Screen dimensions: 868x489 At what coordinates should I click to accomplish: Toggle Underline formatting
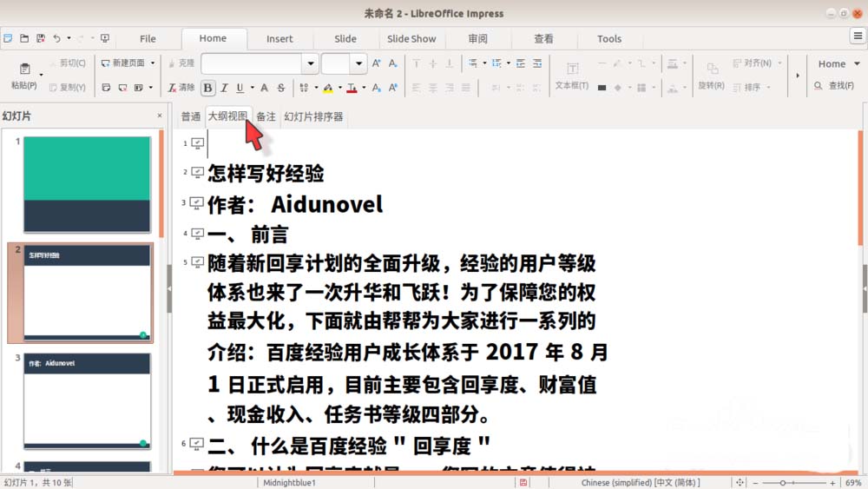click(240, 88)
